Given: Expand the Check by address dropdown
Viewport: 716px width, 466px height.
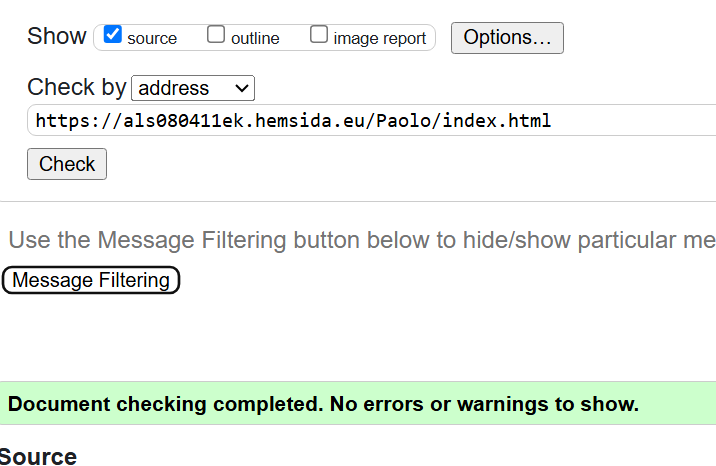Looking at the screenshot, I should tap(193, 88).
